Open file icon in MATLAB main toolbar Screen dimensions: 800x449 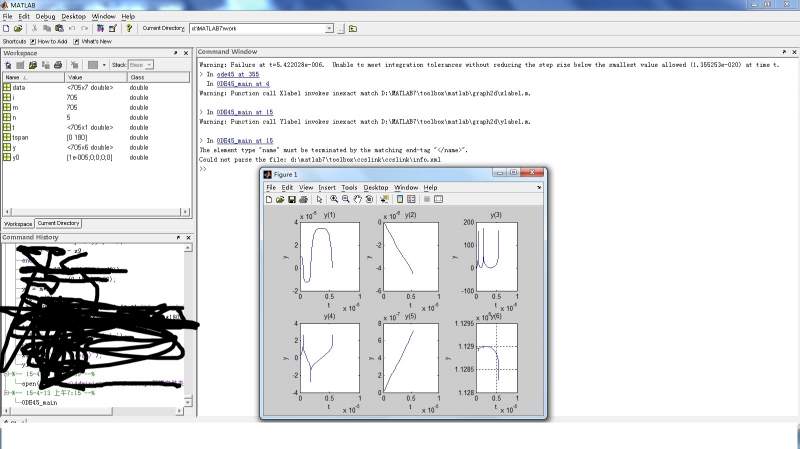tap(18, 29)
